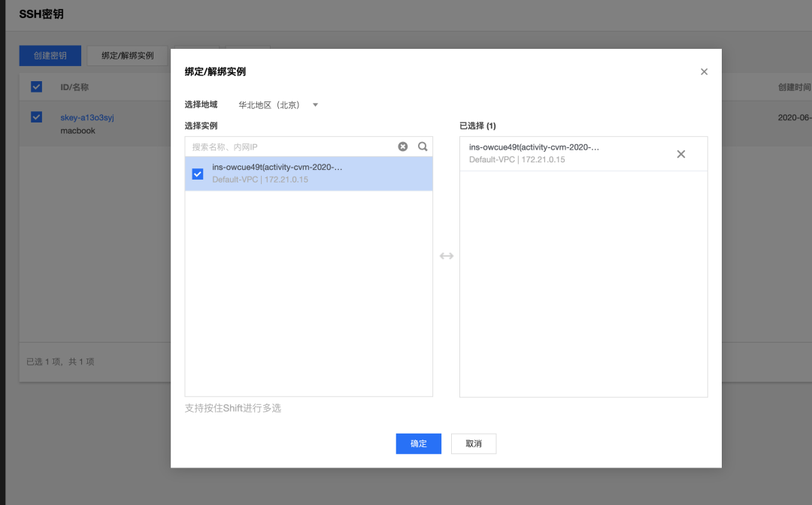Click the search magnifier icon in instance search
The image size is (812, 505).
(x=423, y=146)
